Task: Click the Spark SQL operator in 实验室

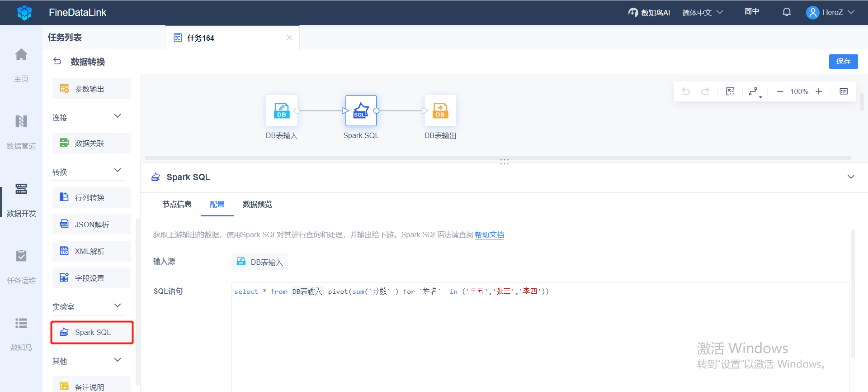Action: [92, 332]
